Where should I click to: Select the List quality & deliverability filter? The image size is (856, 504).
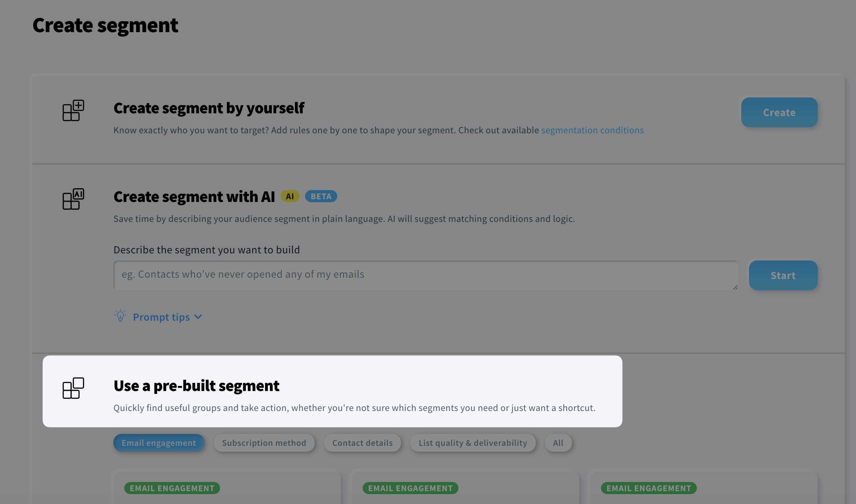pos(473,442)
